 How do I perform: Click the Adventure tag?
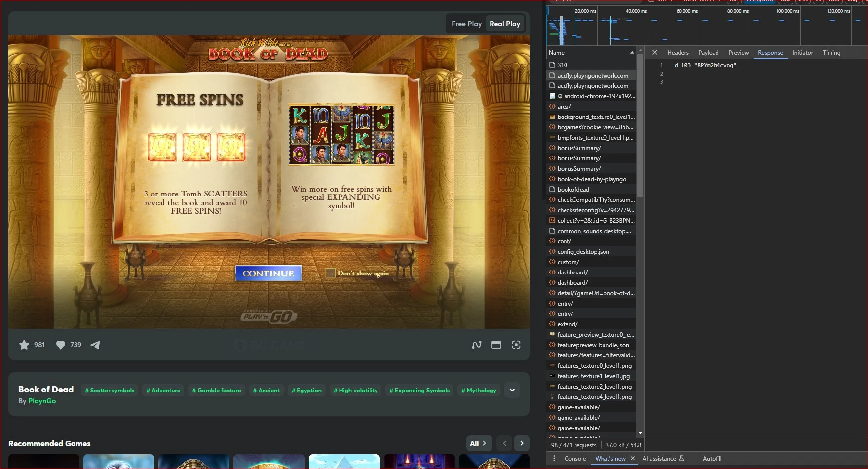click(163, 390)
